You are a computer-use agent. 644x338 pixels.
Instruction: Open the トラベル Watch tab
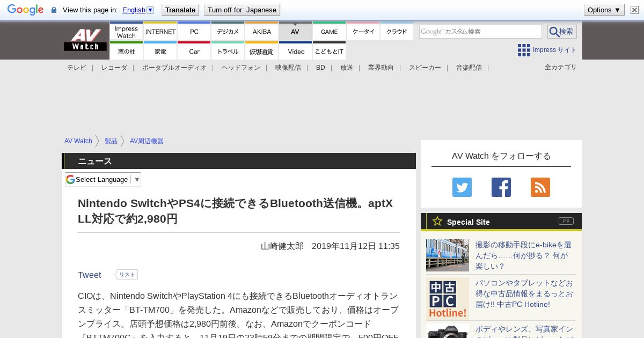228,51
